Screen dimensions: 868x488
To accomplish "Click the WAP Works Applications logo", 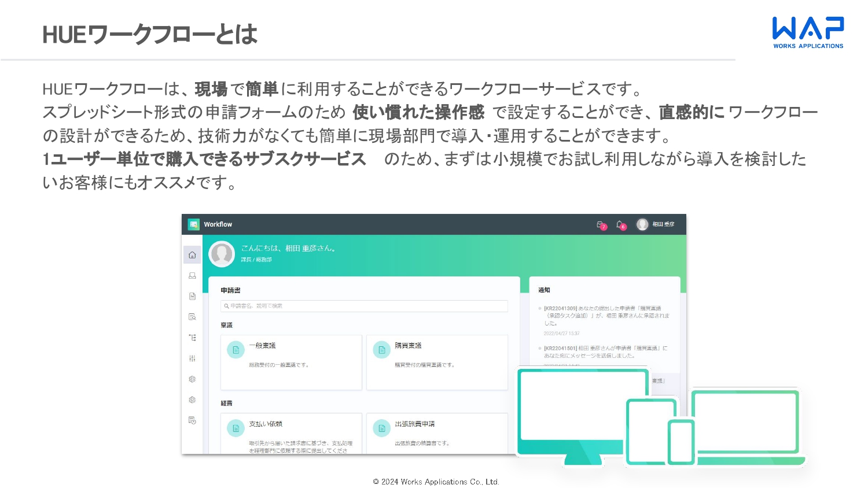I will point(807,32).
